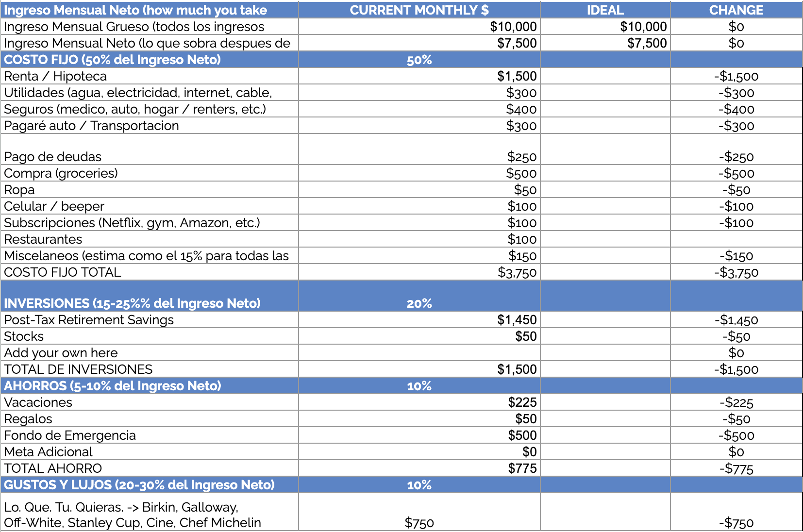This screenshot has width=803, height=532.
Task: Click the $100 amount for Restaurantes
Action: 522,239
